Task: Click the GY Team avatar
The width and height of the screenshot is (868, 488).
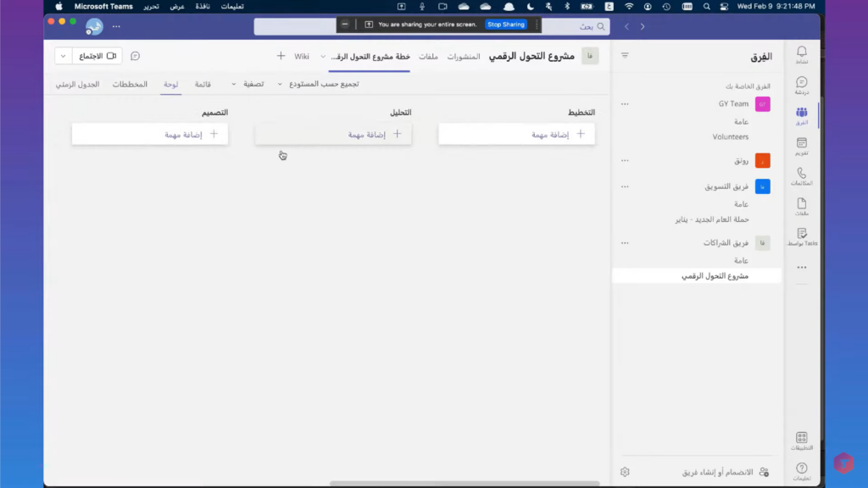Action: coord(762,104)
